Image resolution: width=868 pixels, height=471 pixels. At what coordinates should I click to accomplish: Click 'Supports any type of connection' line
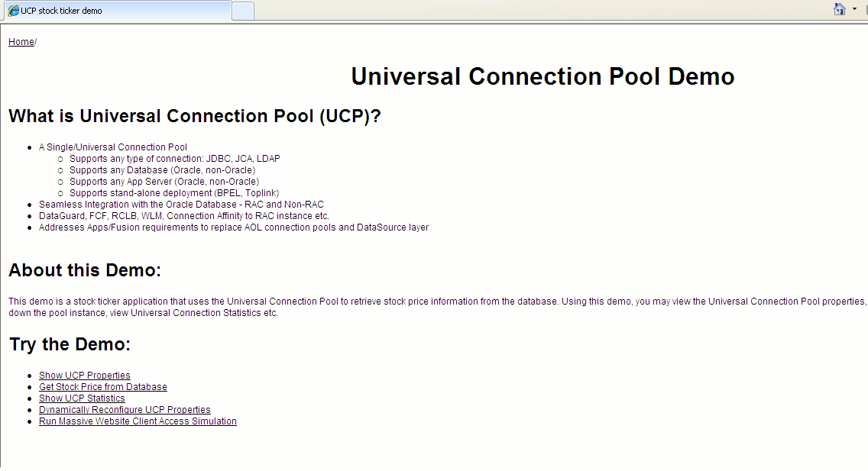(x=175, y=159)
